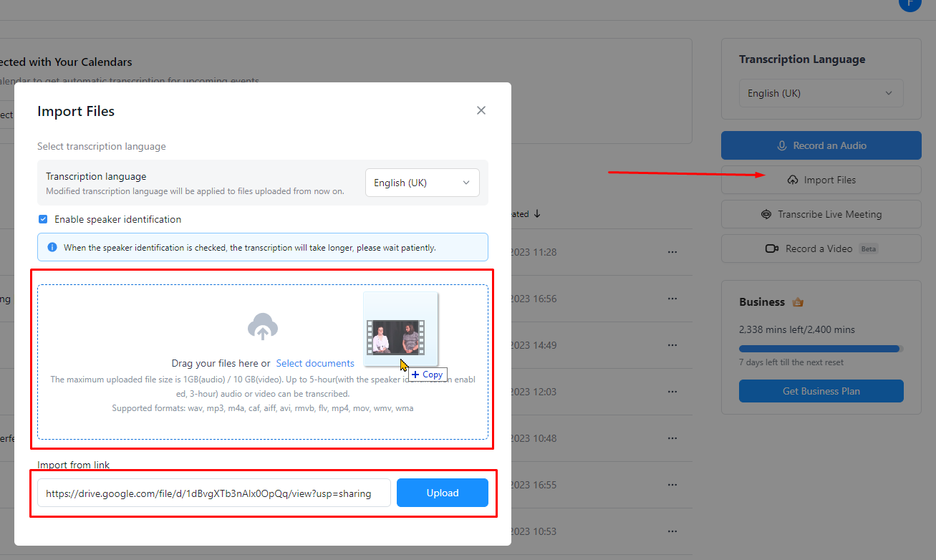This screenshot has width=936, height=560.
Task: Select the Import Files option in sidebar
Action: (821, 180)
